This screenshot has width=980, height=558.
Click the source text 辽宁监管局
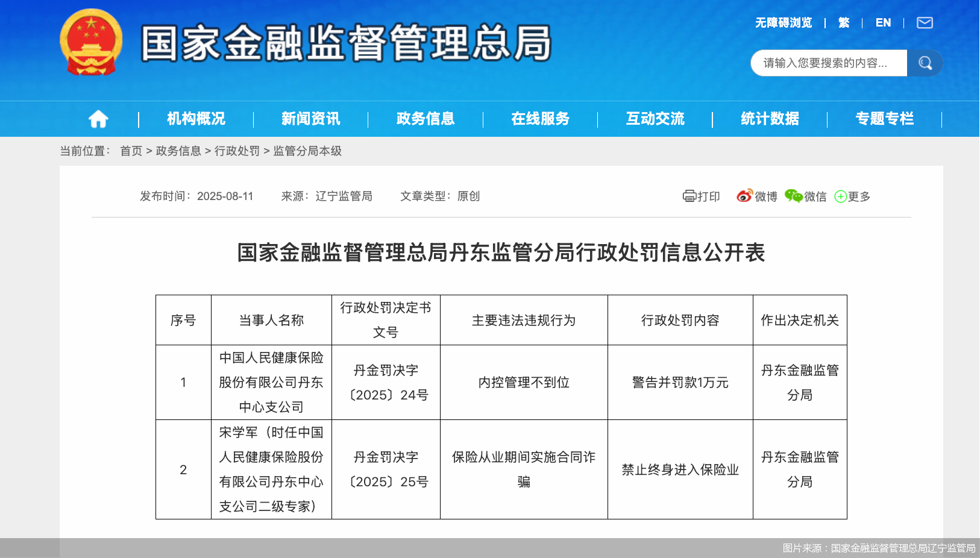click(344, 196)
